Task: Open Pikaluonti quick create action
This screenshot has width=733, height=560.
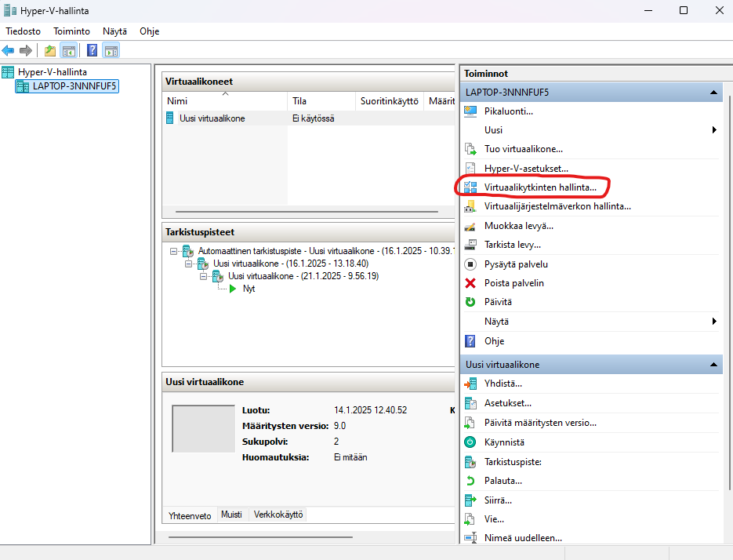Action: (509, 111)
